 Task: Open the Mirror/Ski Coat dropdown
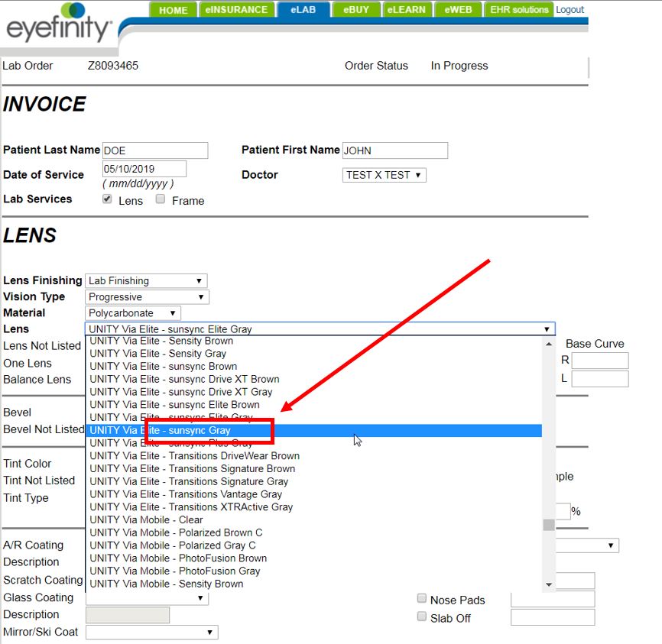click(x=151, y=633)
